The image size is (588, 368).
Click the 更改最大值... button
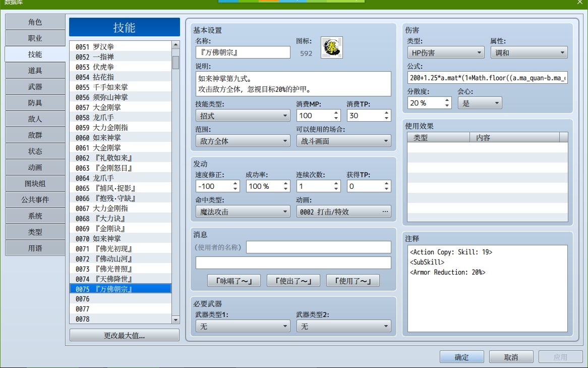[x=124, y=335]
